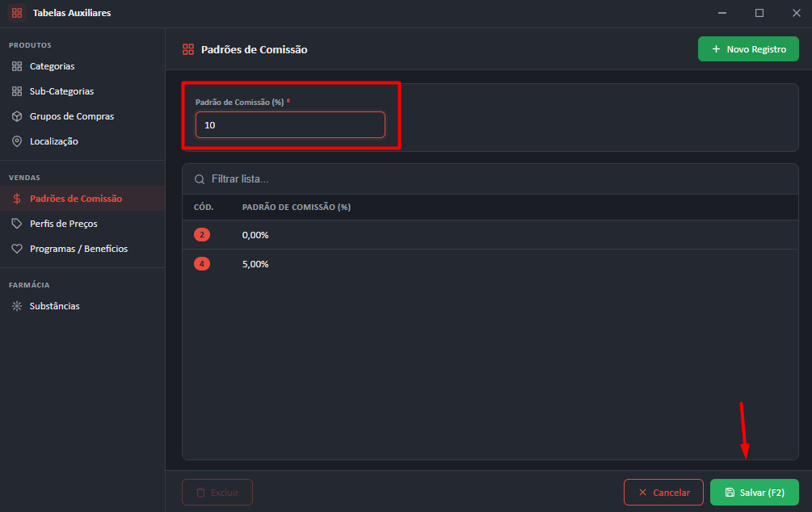Click the Sub-Categorias grid icon

pos(17,91)
